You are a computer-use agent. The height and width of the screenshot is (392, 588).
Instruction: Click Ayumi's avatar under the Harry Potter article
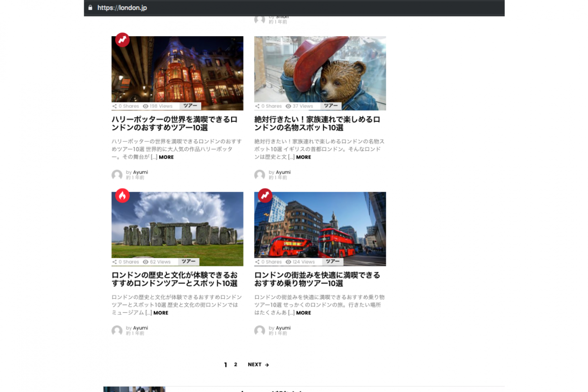117,175
